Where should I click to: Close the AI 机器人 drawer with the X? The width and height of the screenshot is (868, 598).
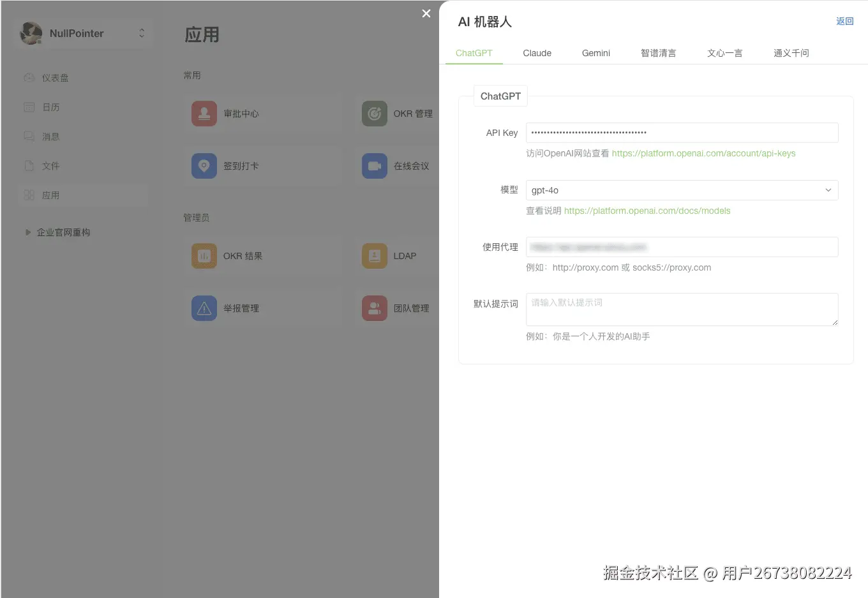(x=426, y=13)
